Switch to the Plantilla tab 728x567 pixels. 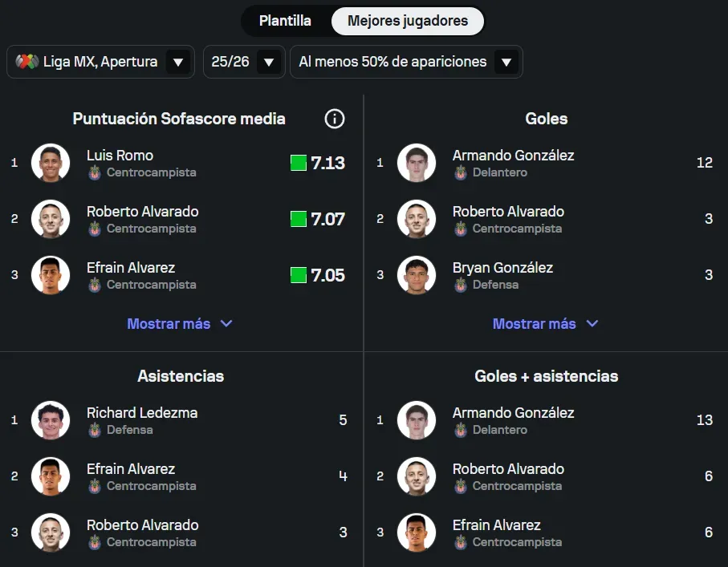285,21
